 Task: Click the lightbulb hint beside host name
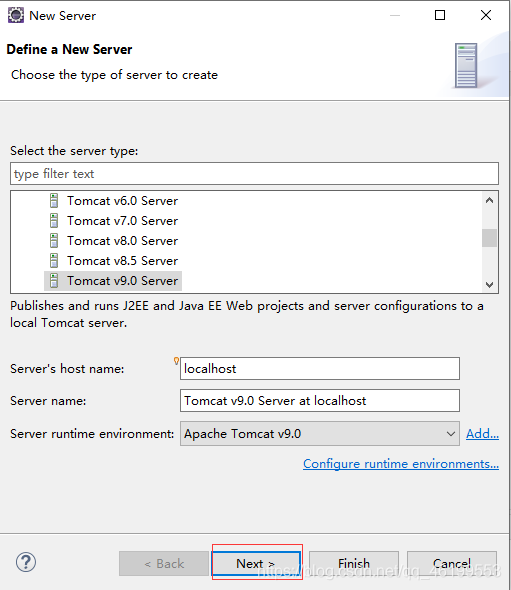coord(176,361)
